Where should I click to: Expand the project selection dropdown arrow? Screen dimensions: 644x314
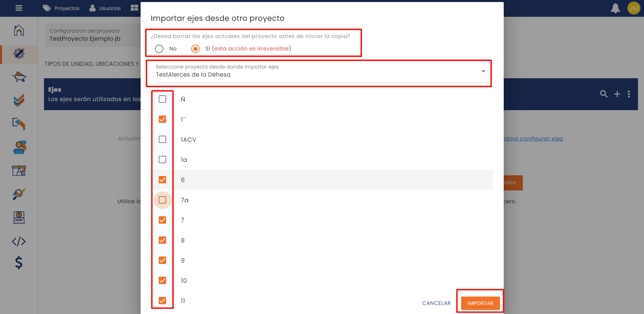click(483, 71)
